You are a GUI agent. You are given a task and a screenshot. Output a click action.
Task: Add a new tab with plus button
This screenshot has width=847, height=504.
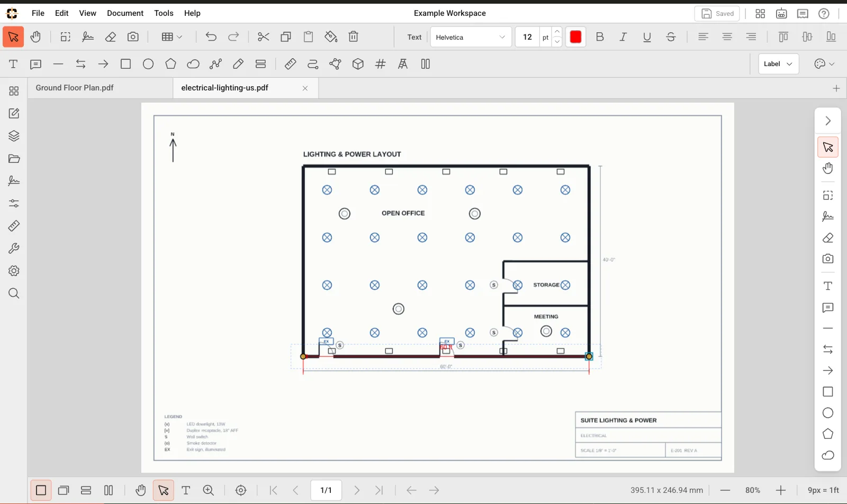836,88
